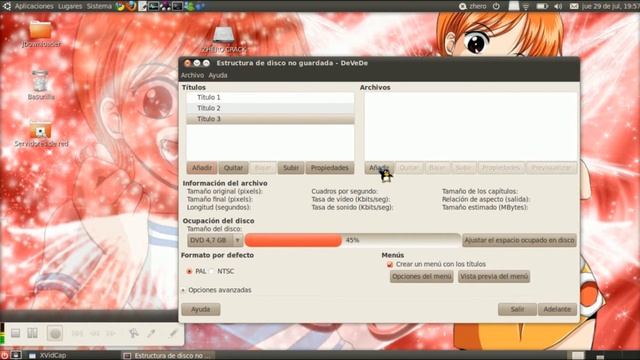Image resolution: width=640 pixels, height=360 pixels.
Task: Launch Firefox from the top panel
Action: tap(131, 6)
